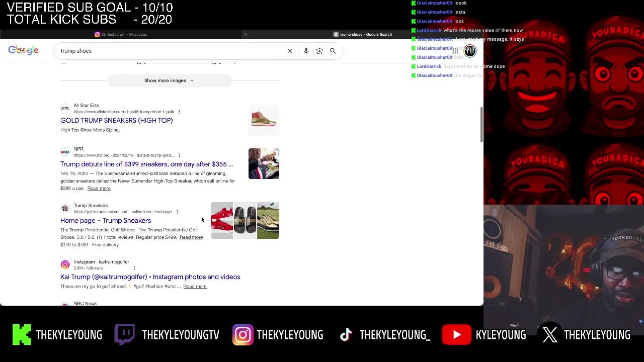The width and height of the screenshot is (644, 362).
Task: Click the Google logo
Action: click(x=23, y=50)
